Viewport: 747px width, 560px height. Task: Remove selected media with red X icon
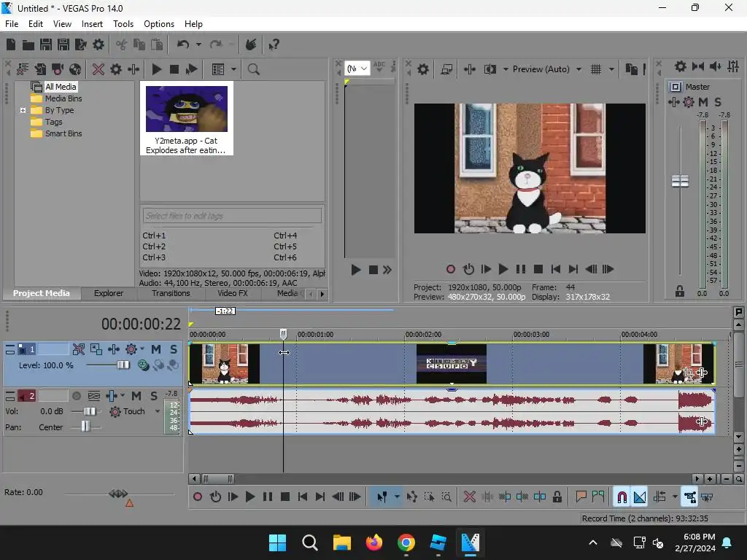(98, 69)
